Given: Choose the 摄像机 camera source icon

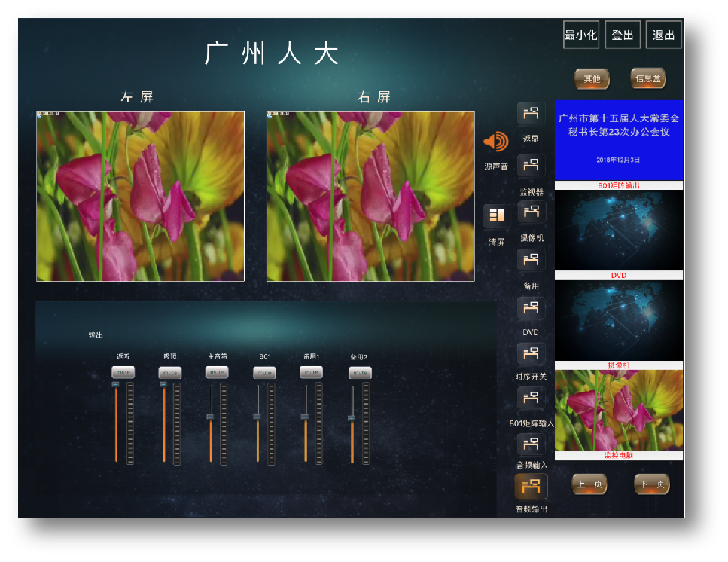Looking at the screenshot, I should point(531,212).
